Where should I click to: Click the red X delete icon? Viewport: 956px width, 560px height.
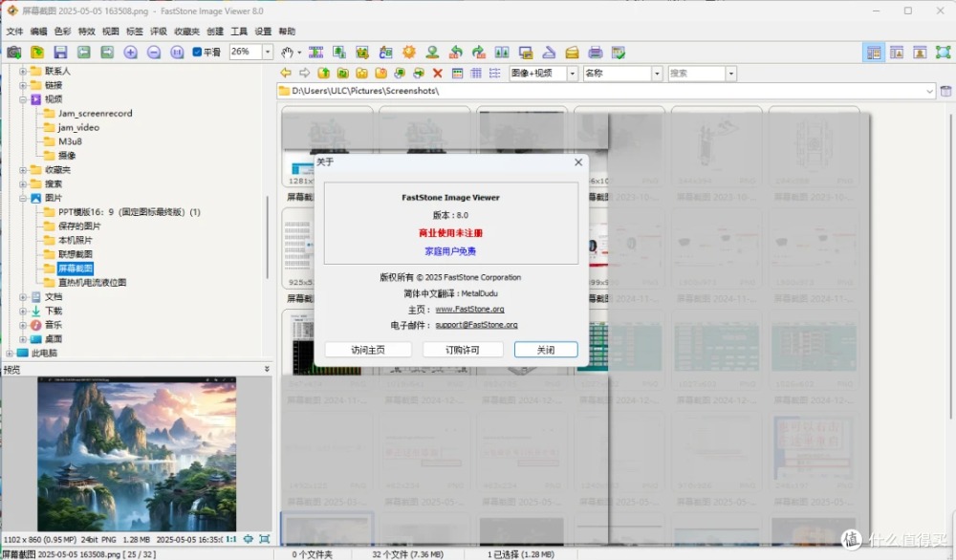click(x=438, y=74)
